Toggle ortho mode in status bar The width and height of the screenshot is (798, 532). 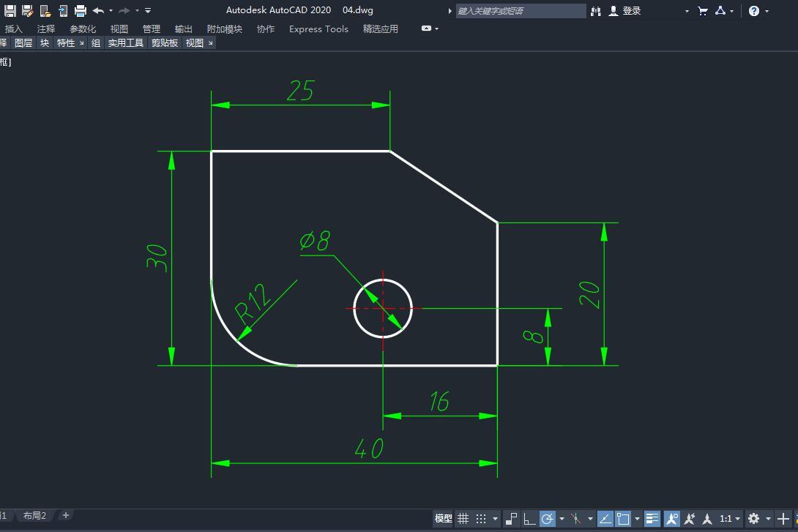(529, 518)
